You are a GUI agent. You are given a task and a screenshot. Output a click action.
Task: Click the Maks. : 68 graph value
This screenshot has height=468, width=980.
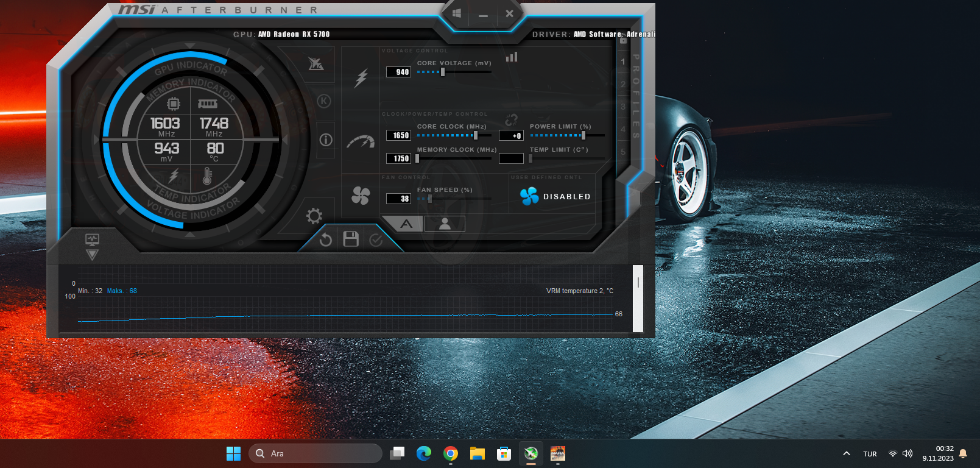[x=122, y=291]
